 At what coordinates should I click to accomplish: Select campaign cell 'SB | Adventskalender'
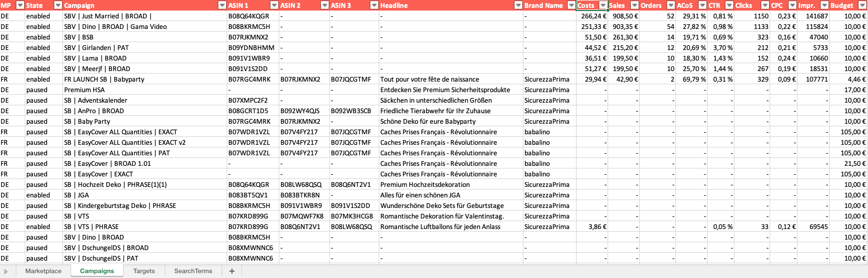point(145,100)
